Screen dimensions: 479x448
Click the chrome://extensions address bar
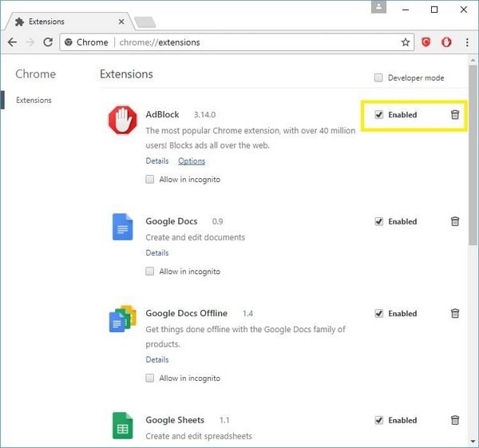(x=239, y=42)
